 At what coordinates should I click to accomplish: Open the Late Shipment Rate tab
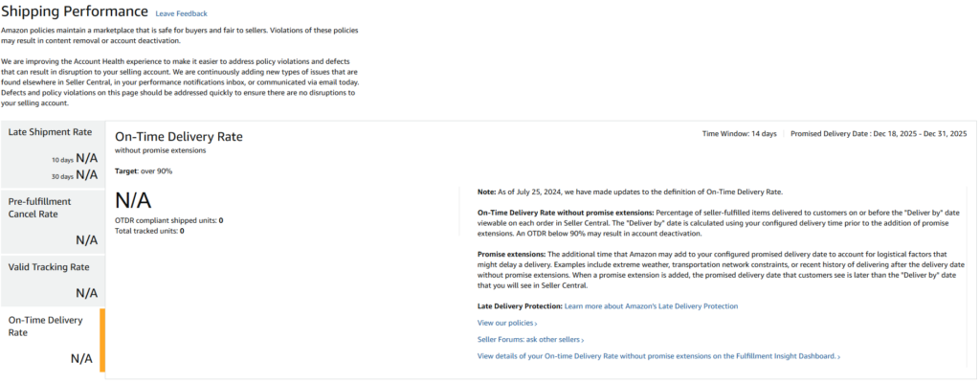point(50,132)
